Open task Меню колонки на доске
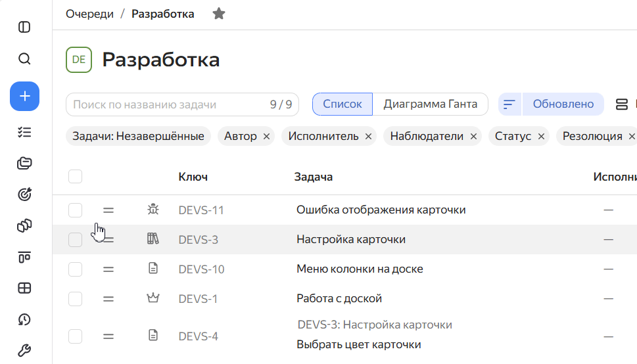The image size is (637, 364). tap(360, 269)
